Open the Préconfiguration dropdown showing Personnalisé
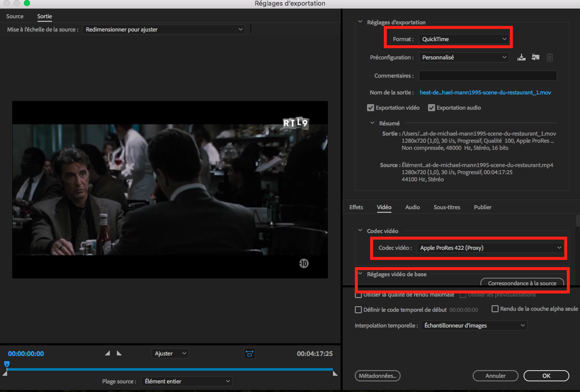580x392 pixels. pos(464,57)
